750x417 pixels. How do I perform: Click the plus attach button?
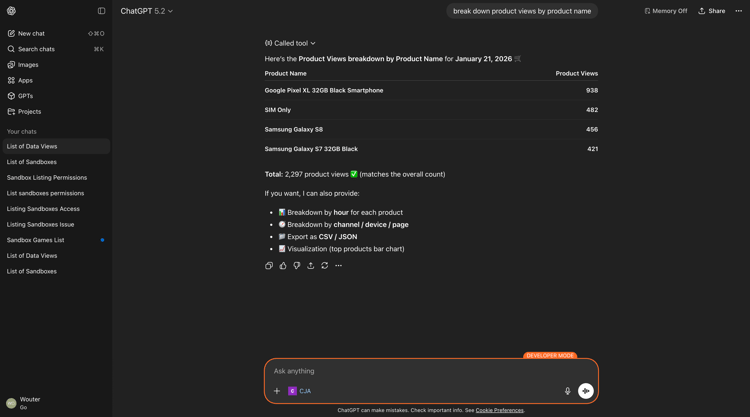pyautogui.click(x=276, y=391)
